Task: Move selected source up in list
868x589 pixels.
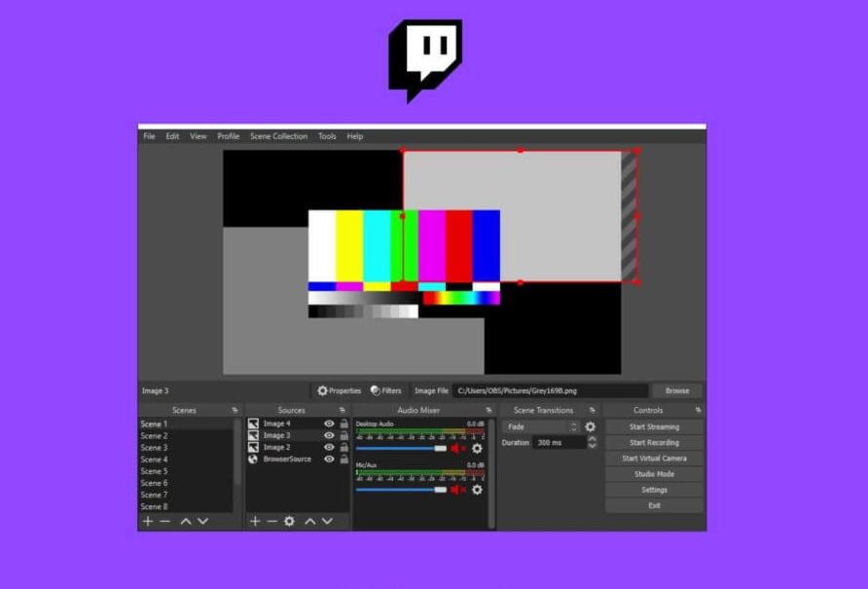Action: tap(309, 522)
